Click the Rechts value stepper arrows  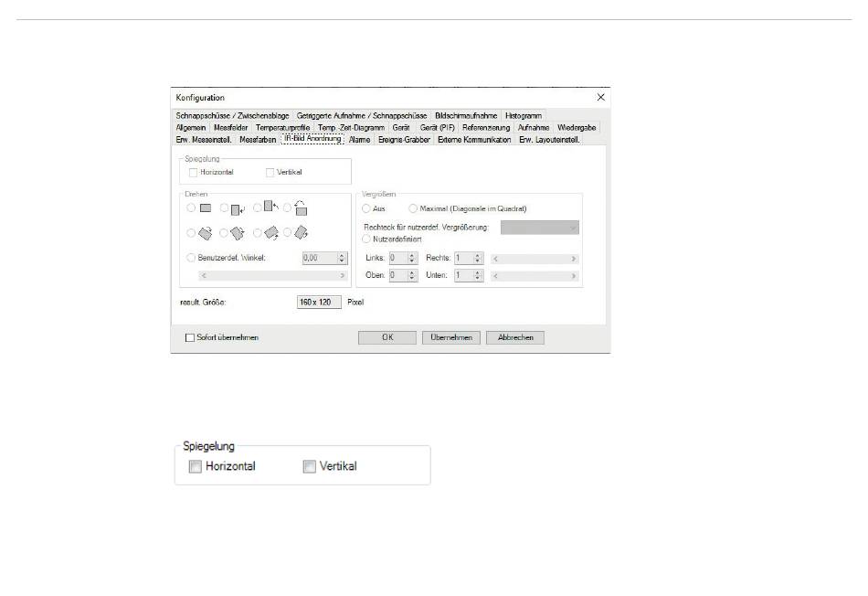(478, 258)
